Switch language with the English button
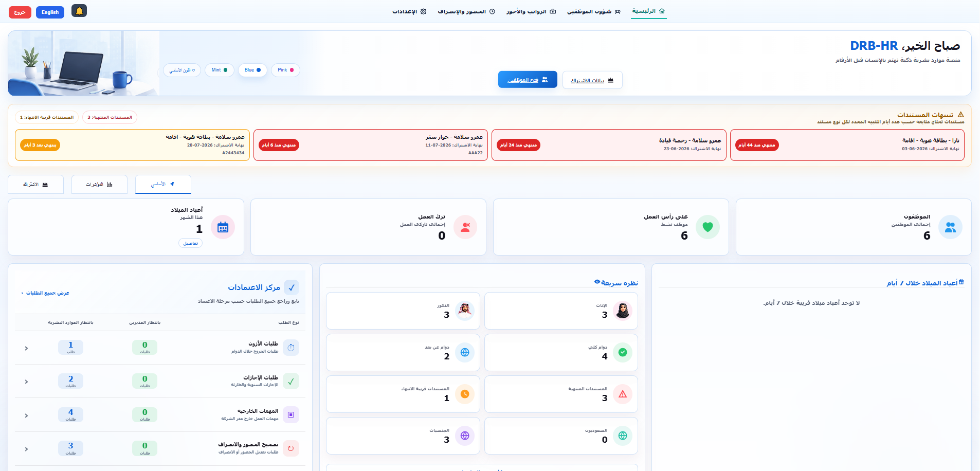Screen dimensions: 980x471 [50, 12]
